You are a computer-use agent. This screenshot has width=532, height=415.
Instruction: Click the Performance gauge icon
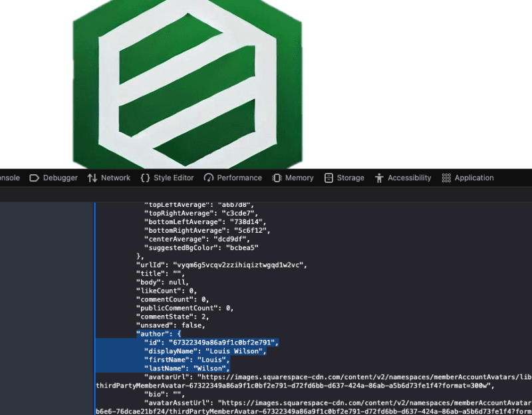(x=209, y=178)
